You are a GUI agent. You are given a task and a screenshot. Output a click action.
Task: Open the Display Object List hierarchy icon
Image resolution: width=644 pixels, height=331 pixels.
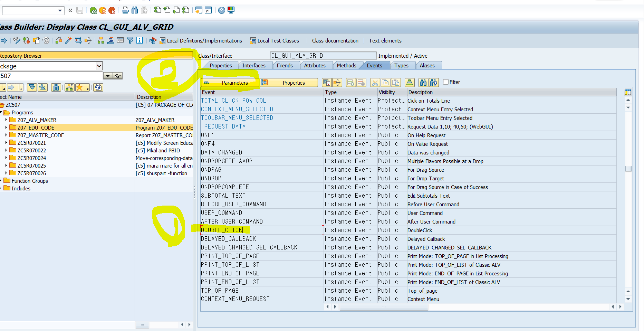tap(101, 41)
